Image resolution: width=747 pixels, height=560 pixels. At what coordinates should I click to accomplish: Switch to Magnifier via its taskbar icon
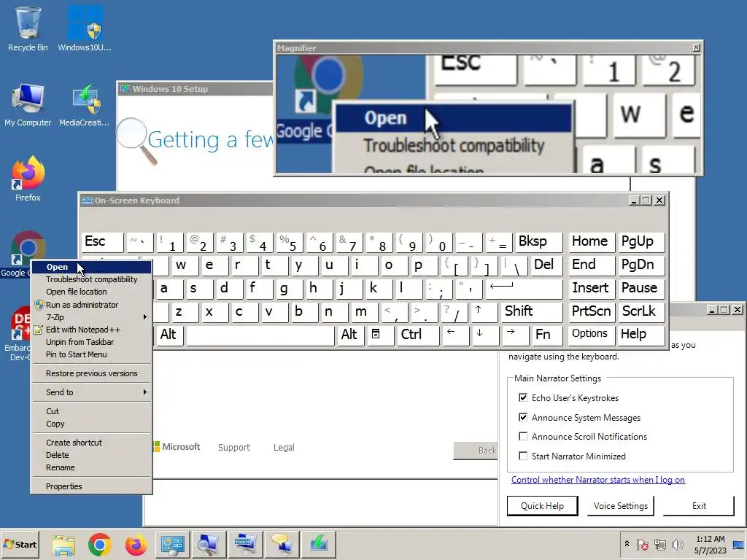pyautogui.click(x=209, y=545)
